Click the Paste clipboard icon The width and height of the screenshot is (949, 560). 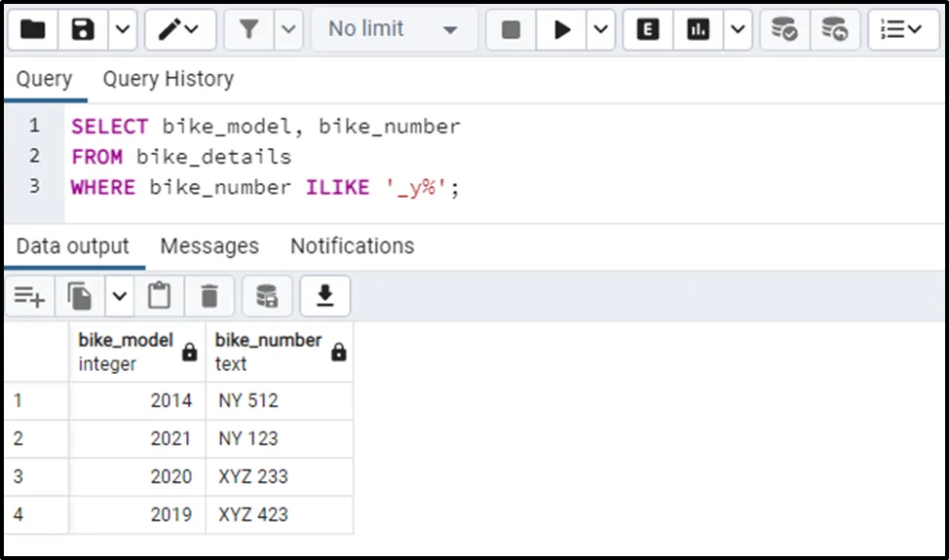point(159,296)
